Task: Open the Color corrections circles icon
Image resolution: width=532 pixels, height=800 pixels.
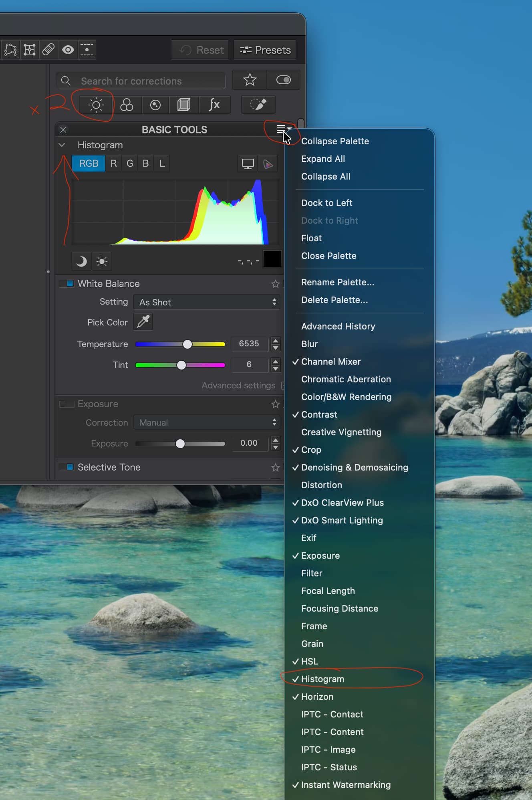Action: tap(127, 105)
